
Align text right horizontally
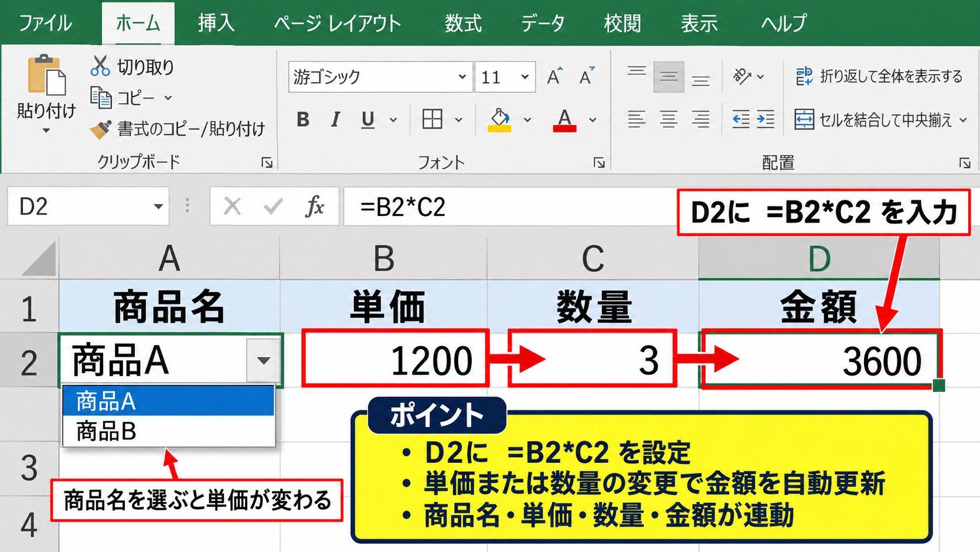[700, 120]
